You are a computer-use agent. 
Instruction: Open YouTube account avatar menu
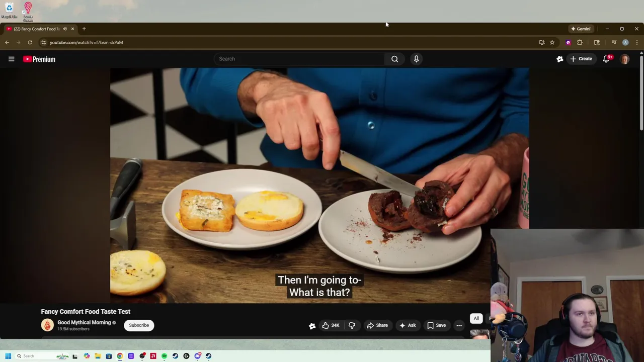click(x=625, y=59)
